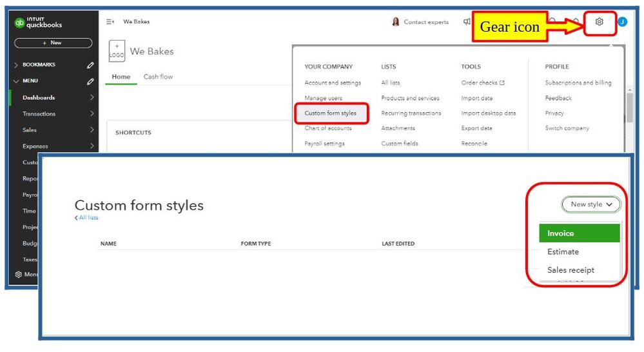This screenshot has width=644, height=352.
Task: Expand the Expenses submenu chevron
Action: coord(92,146)
